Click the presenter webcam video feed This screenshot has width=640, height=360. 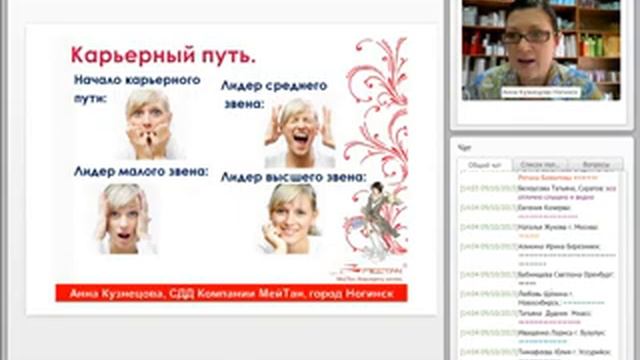tap(541, 50)
